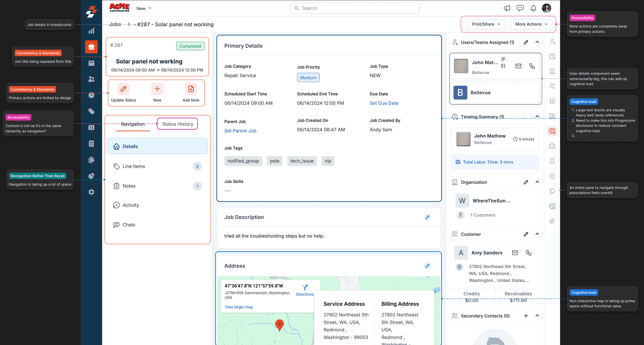644x345 pixels.
Task: Click the New plus action icon
Action: [x=157, y=89]
